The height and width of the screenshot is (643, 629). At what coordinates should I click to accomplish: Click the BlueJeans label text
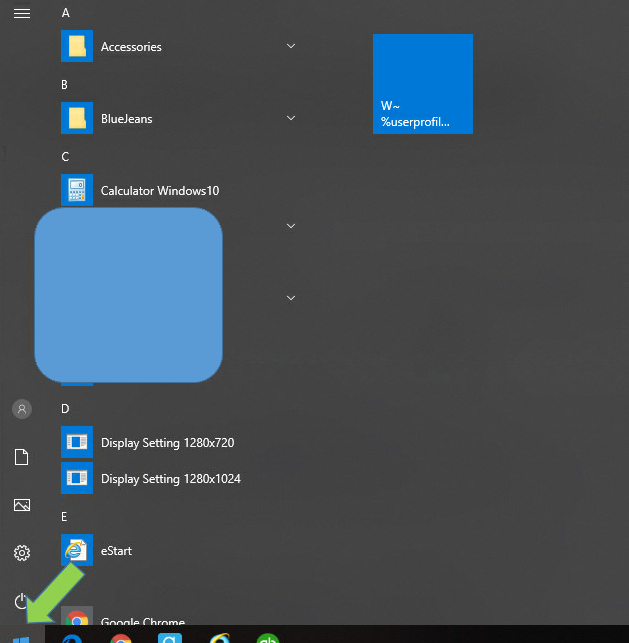coord(127,119)
